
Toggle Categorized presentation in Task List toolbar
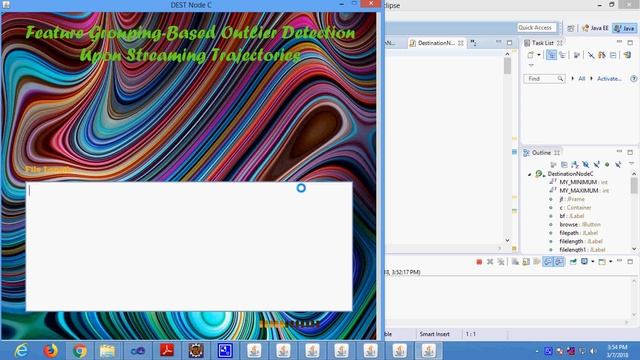click(551, 55)
